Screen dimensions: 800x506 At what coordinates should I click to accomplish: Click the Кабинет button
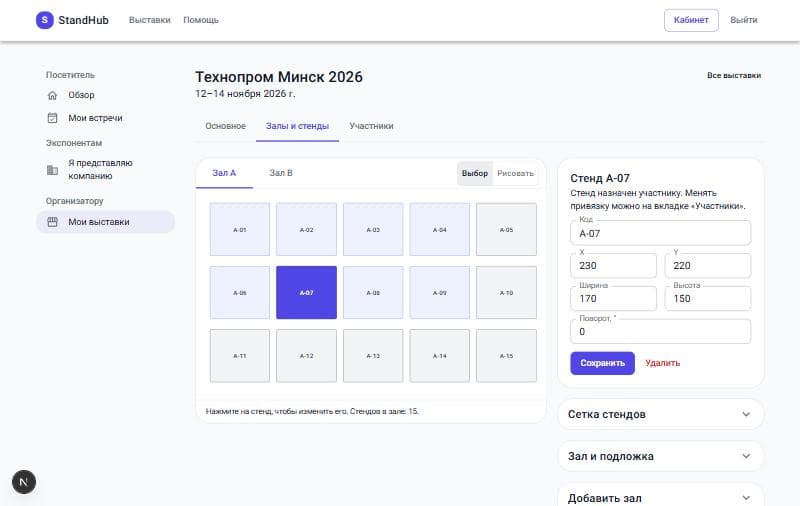pyautogui.click(x=691, y=20)
